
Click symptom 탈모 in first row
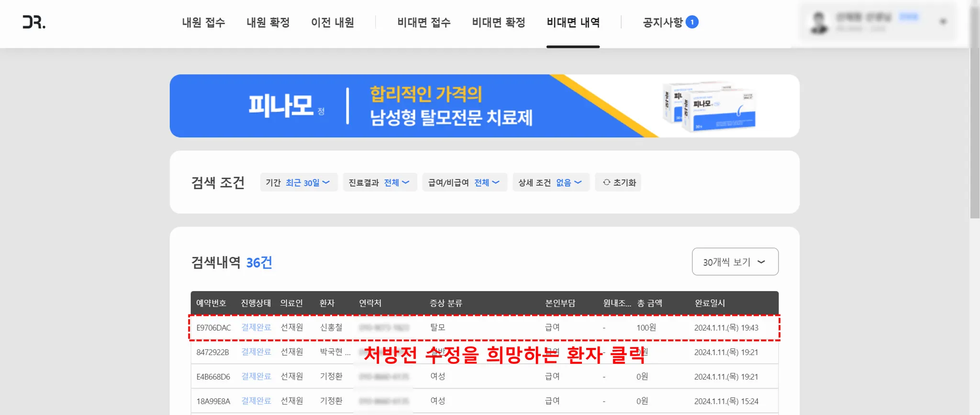coord(438,327)
